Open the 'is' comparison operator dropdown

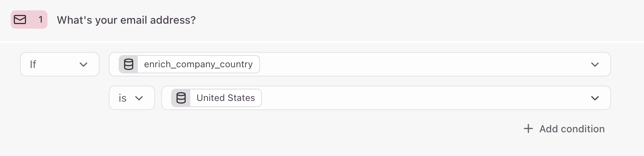[132, 98]
